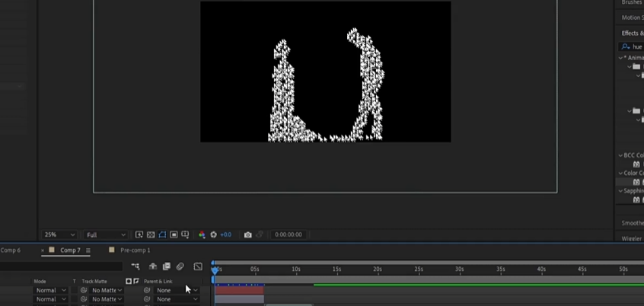Click the +0.0 exposure value
This screenshot has height=306, width=644.
point(225,235)
